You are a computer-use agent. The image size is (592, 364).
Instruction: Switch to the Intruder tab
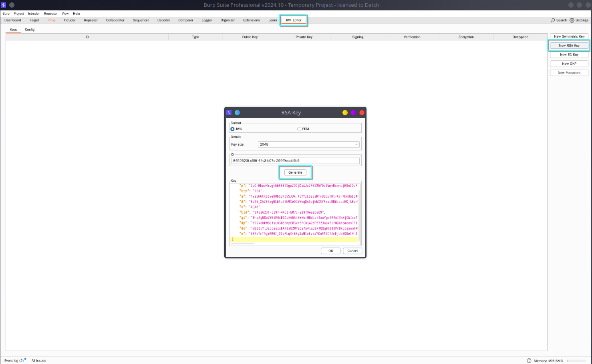pos(70,20)
